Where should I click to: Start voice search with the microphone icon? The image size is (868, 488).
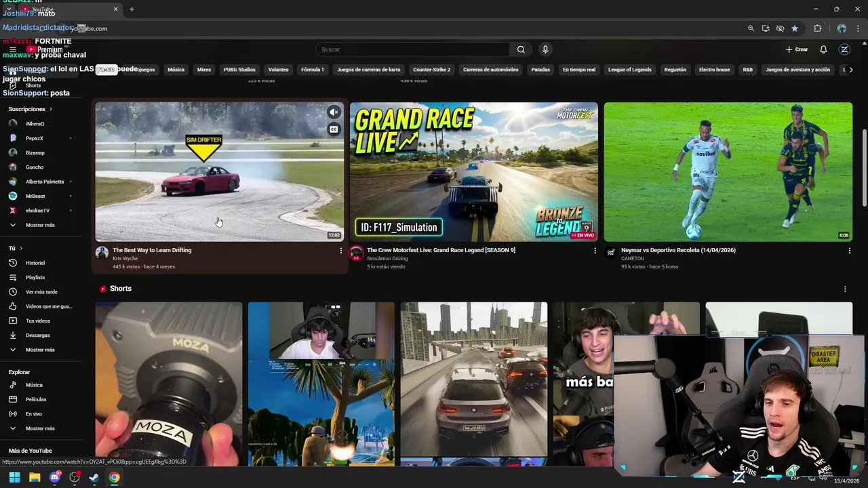(x=545, y=49)
